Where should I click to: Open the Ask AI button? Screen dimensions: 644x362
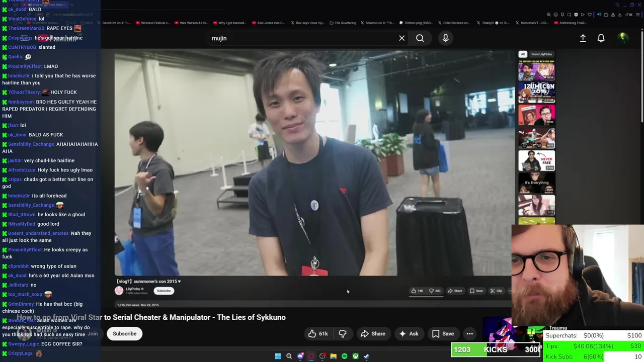pyautogui.click(x=409, y=333)
